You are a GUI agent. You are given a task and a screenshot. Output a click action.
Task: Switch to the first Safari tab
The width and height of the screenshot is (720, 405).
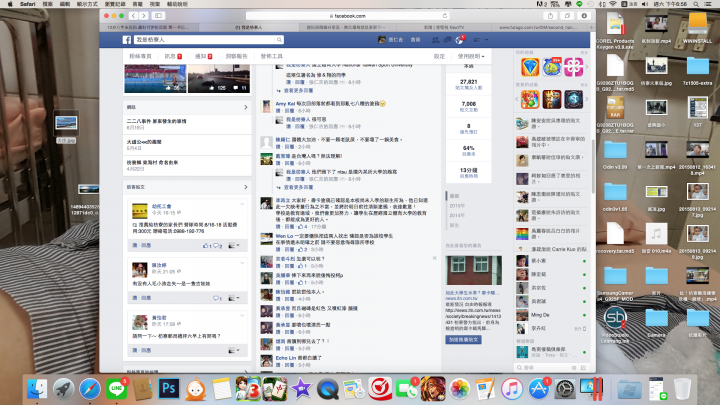[148, 28]
